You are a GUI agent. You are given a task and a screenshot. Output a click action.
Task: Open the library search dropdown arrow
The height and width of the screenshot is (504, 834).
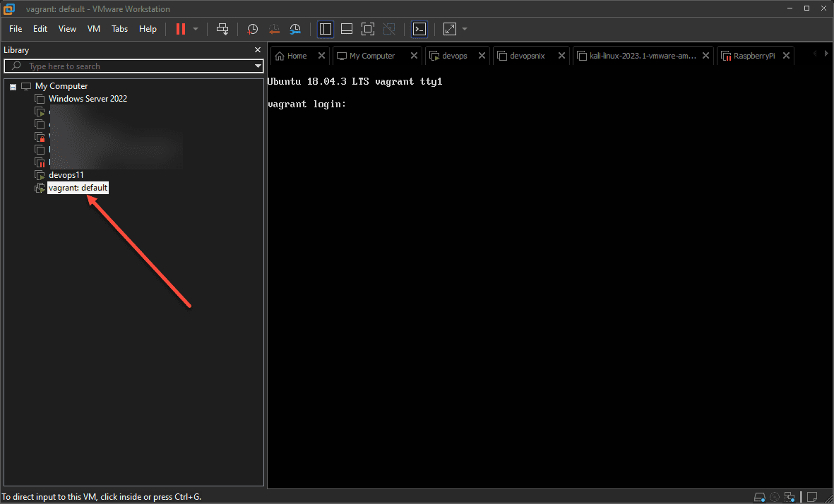pyautogui.click(x=258, y=66)
